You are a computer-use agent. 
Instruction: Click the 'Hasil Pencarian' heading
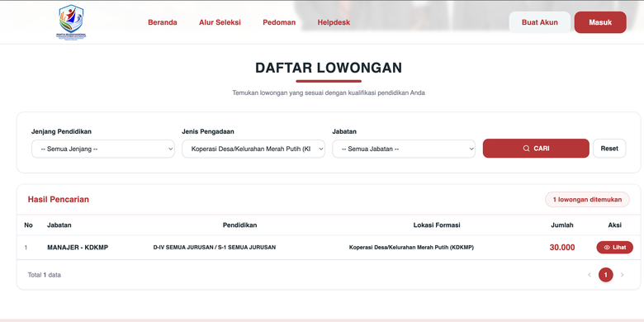tap(59, 200)
